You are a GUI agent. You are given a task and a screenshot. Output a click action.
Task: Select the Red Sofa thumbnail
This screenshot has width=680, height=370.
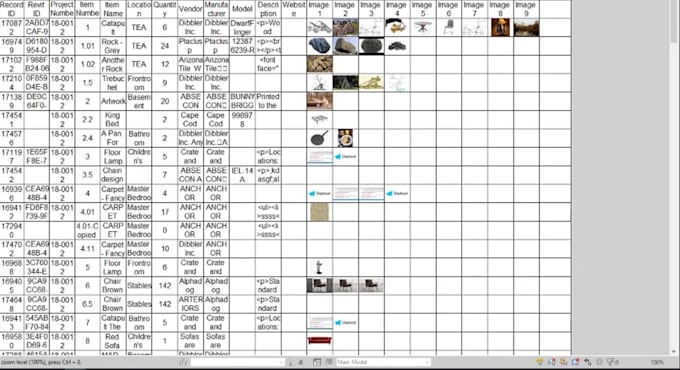319,341
